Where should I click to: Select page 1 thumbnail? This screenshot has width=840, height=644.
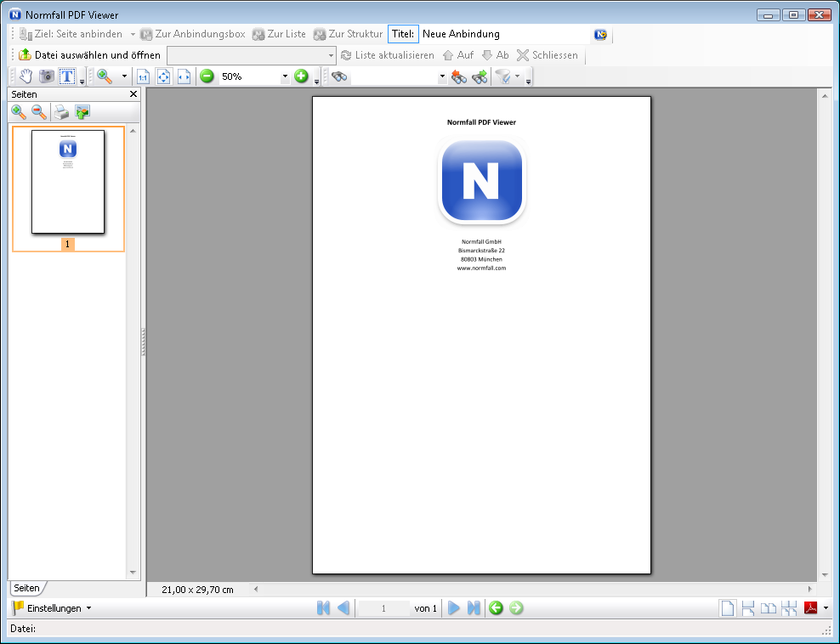click(68, 182)
